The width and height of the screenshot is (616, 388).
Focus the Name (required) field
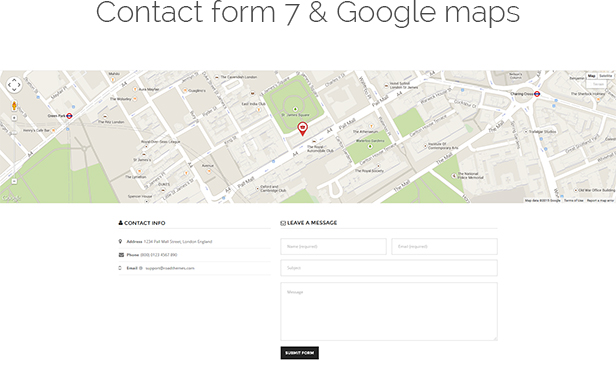pos(333,246)
